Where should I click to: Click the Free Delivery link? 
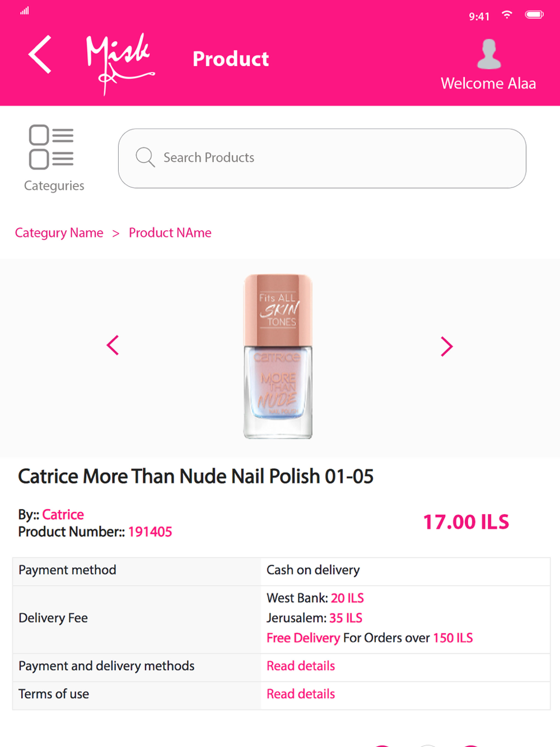tap(303, 638)
